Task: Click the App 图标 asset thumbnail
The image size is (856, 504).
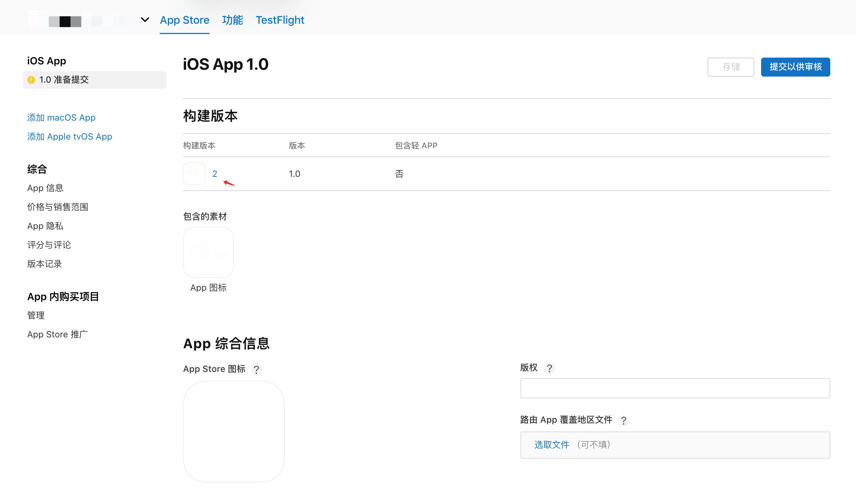Action: 208,252
